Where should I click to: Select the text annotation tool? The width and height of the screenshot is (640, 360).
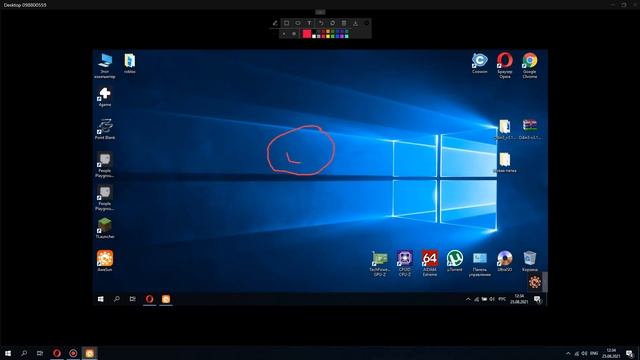click(x=309, y=23)
